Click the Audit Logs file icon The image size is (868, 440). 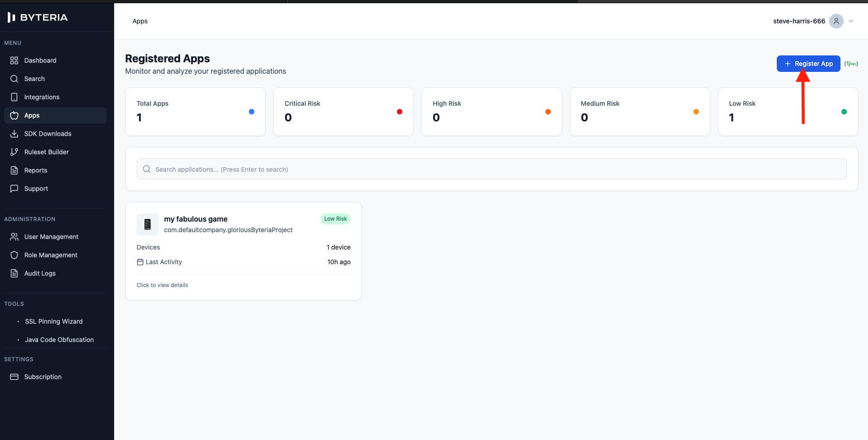pos(14,273)
